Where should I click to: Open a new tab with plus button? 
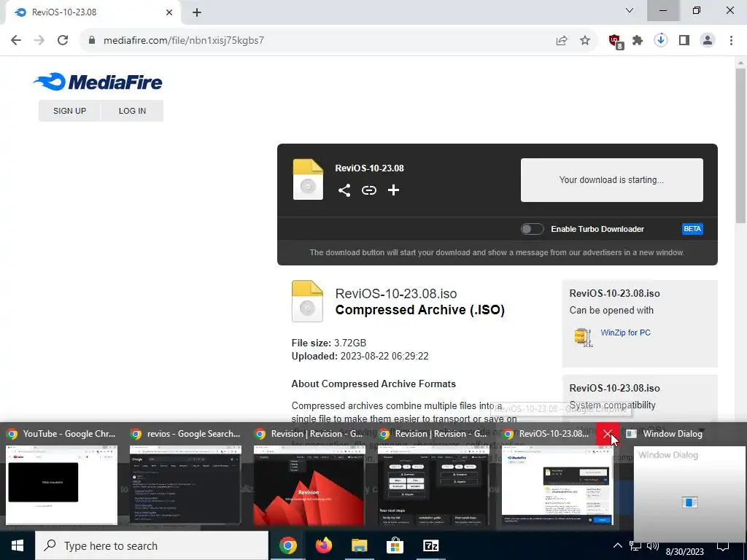tap(197, 12)
